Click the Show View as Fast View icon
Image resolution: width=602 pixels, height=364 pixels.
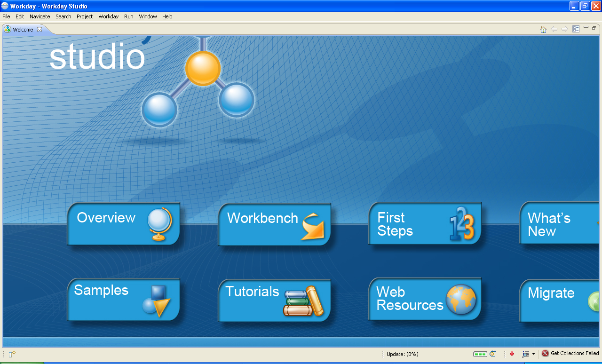(12, 354)
